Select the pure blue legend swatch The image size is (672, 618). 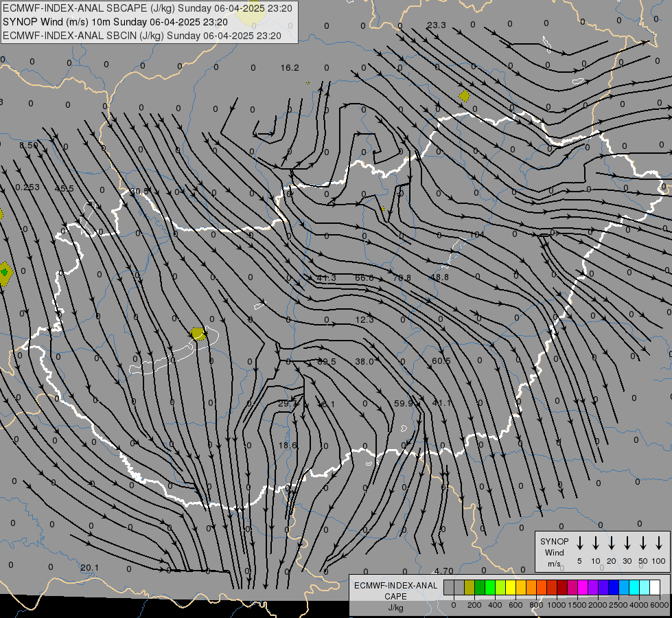[x=613, y=587]
